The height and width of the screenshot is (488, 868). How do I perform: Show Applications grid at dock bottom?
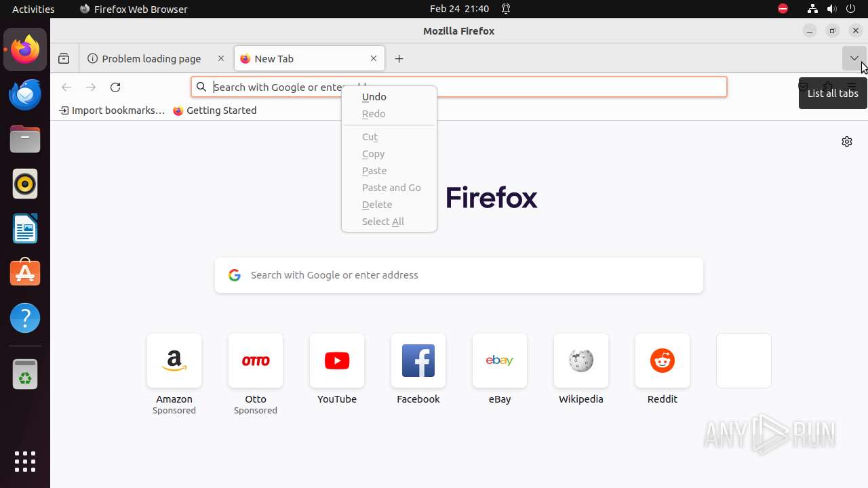click(25, 462)
